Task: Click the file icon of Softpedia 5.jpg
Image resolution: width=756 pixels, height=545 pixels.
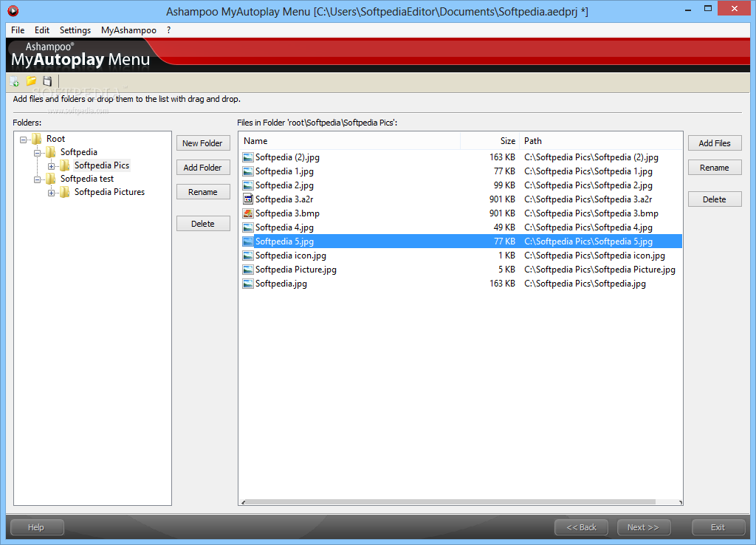Action: pyautogui.click(x=248, y=241)
